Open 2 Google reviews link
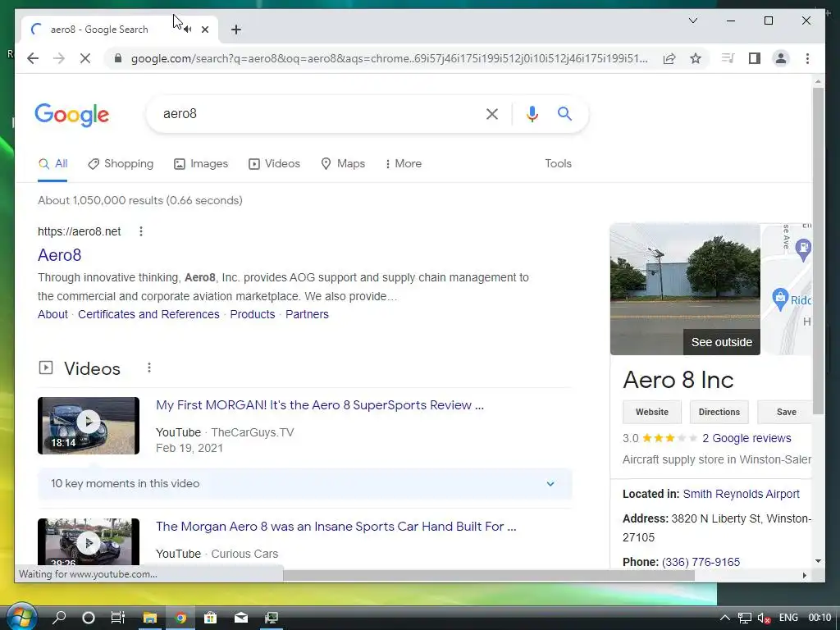This screenshot has height=630, width=840. pyautogui.click(x=746, y=438)
